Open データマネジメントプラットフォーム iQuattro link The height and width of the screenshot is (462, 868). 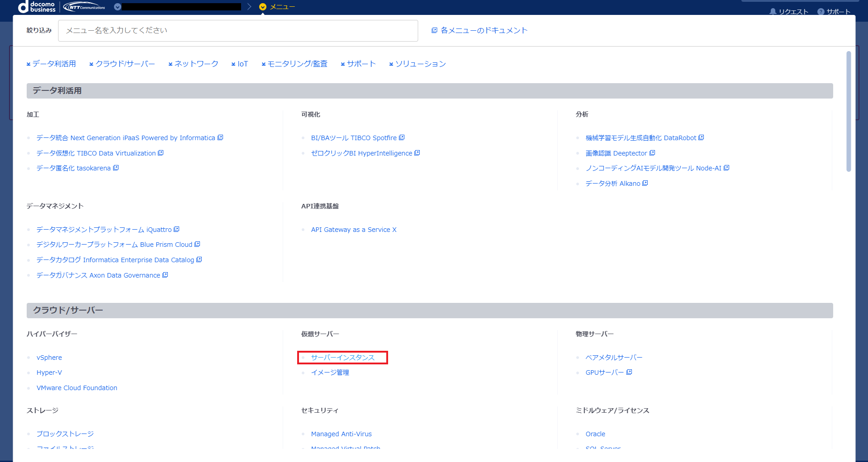[104, 230]
